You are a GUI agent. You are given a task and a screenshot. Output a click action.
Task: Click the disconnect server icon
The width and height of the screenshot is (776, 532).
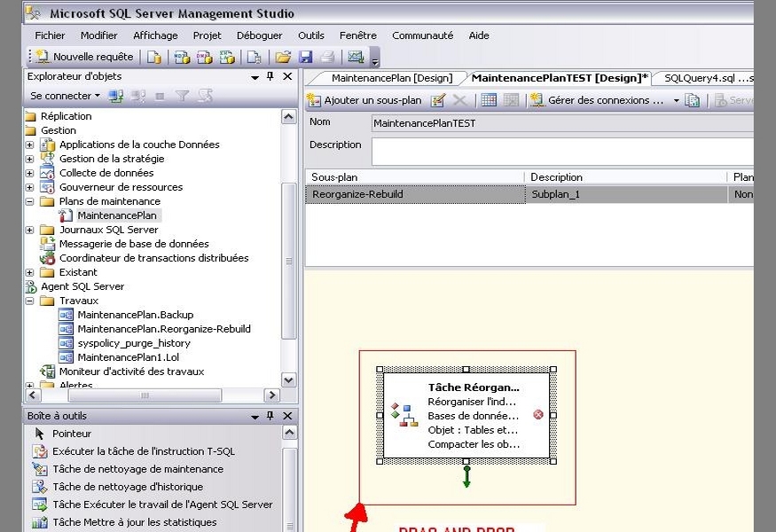point(138,96)
